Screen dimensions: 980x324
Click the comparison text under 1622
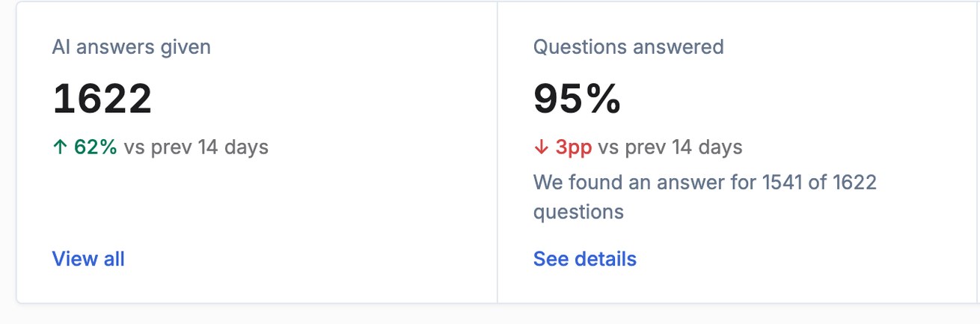(196, 147)
